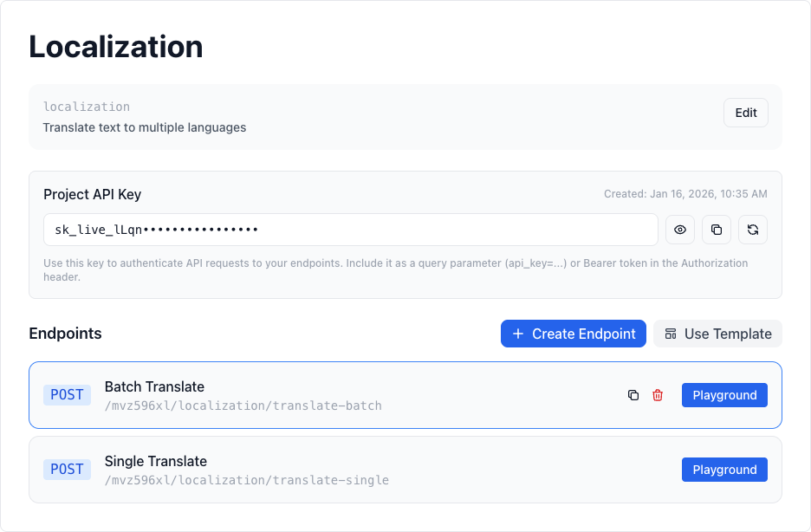The image size is (811, 532).
Task: Open the Playground for Batch Translate
Action: click(x=724, y=394)
